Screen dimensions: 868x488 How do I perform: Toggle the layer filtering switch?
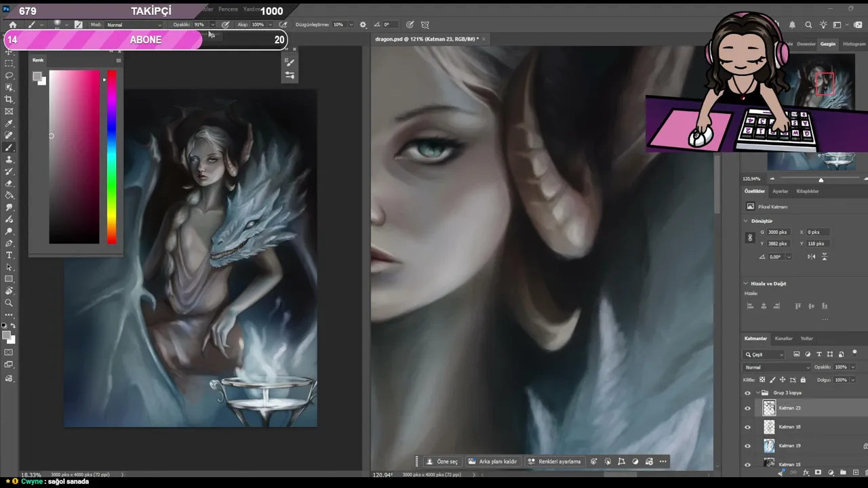[854, 352]
